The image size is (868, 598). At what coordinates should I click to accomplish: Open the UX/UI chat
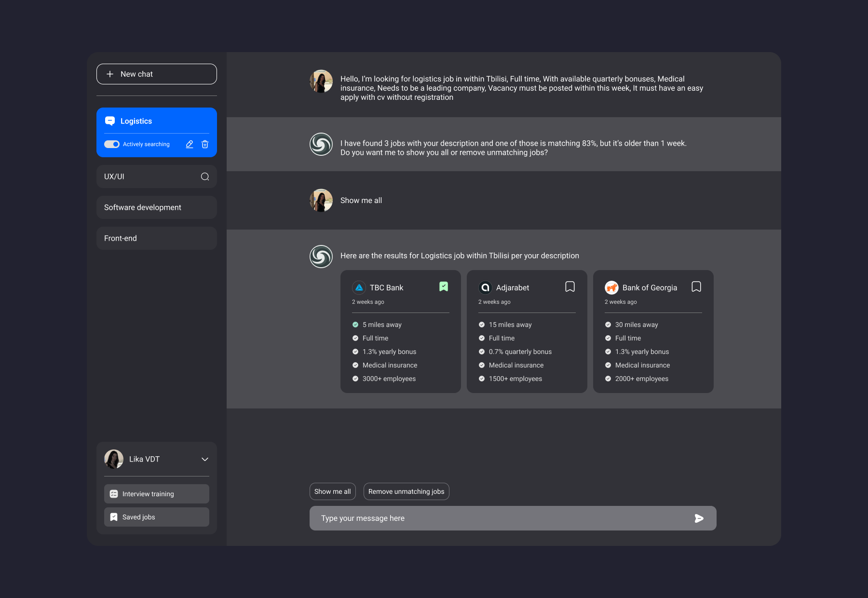click(157, 177)
